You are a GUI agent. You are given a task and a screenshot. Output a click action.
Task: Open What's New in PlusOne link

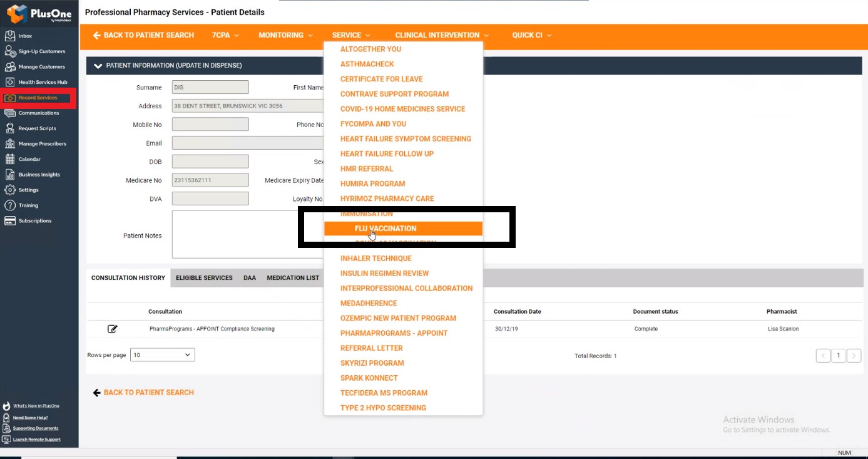click(36, 406)
